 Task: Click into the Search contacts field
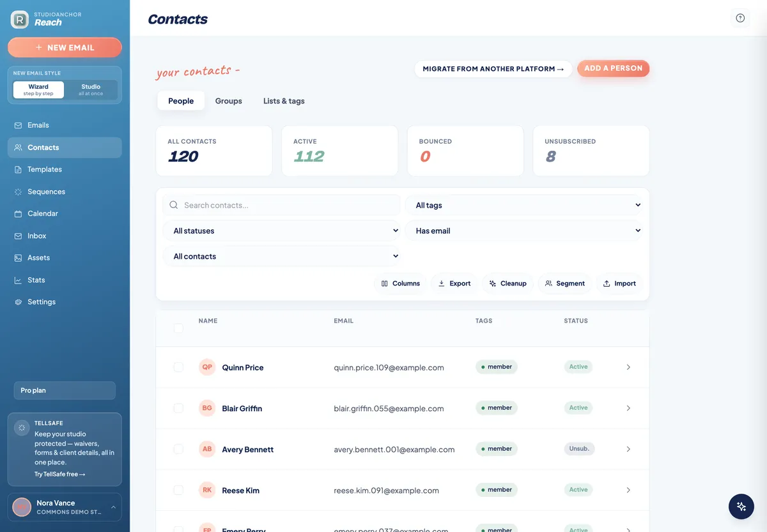(x=282, y=205)
